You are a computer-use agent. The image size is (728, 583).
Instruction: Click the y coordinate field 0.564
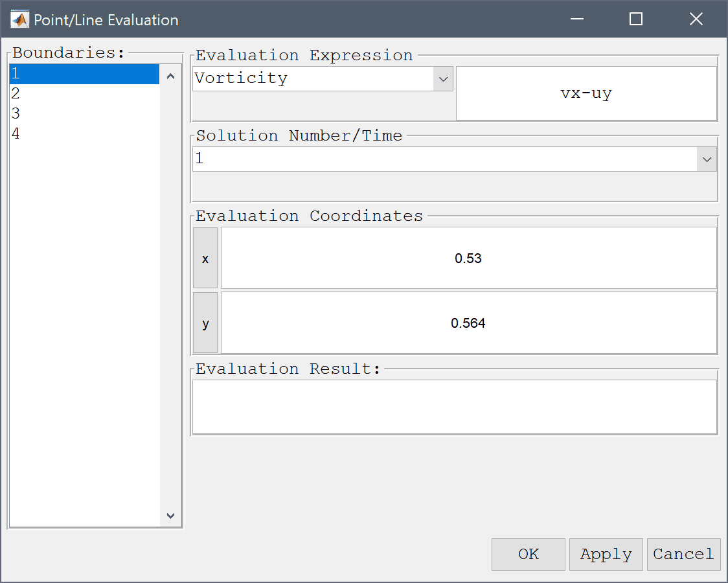pos(468,323)
